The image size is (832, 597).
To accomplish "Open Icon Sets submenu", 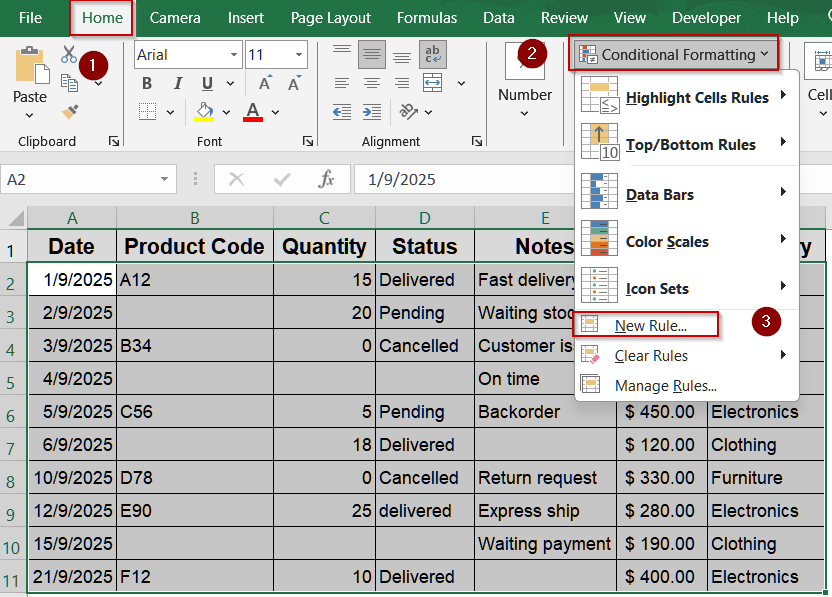I will click(x=686, y=287).
